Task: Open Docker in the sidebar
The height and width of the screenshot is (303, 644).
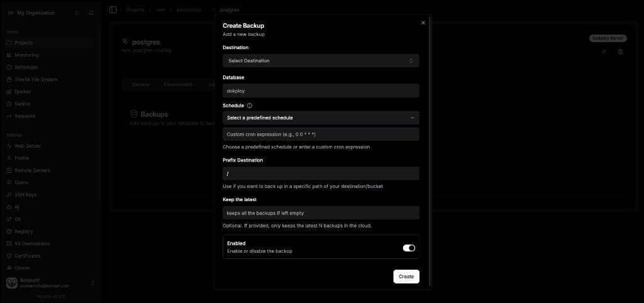Action: tap(49, 92)
